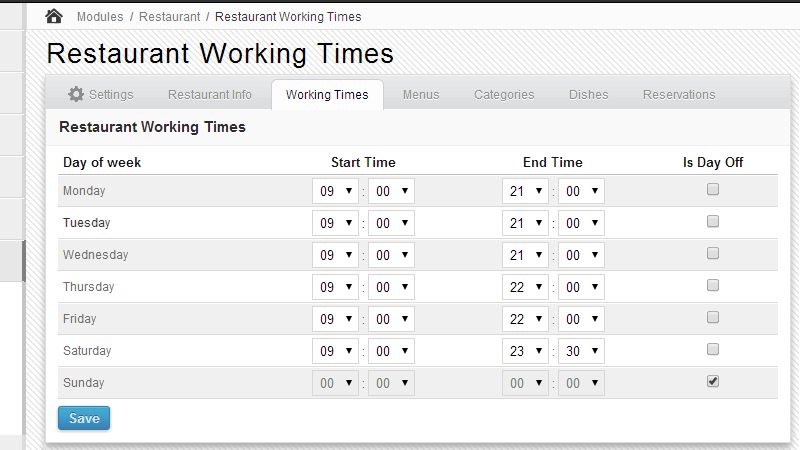Click the home icon in breadcrumb
The height and width of the screenshot is (450, 800).
[54, 16]
